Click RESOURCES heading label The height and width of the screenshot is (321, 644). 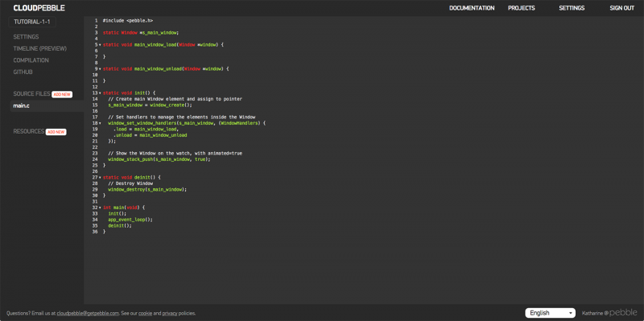point(29,132)
